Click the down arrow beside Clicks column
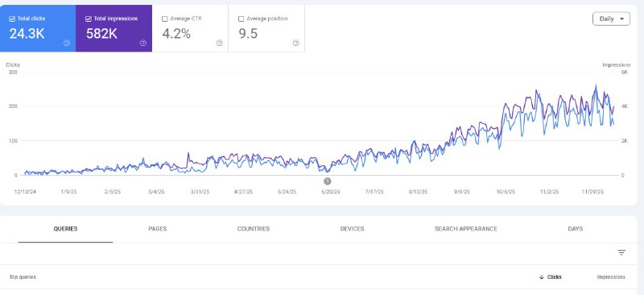The width and height of the screenshot is (644, 295). tap(542, 277)
